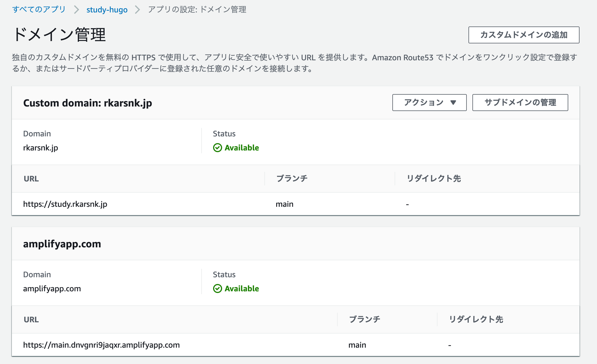Click the Available status text for rkarsnk.jp
597x364 pixels.
point(242,148)
